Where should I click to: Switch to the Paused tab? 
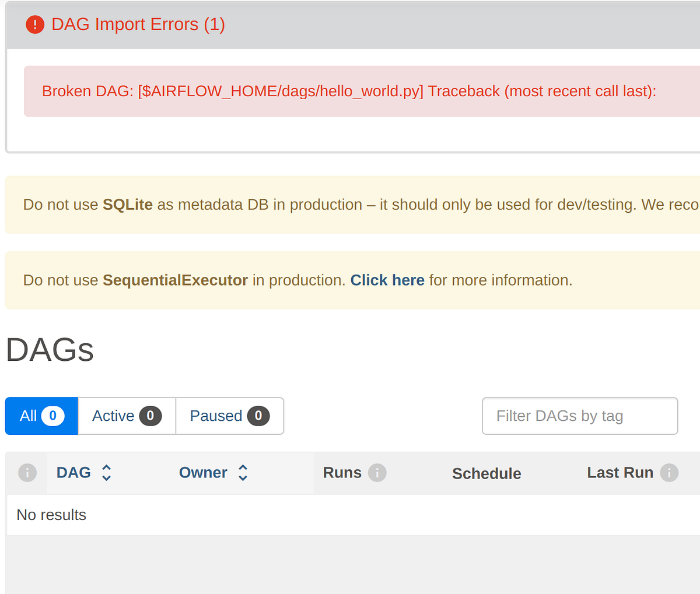pos(217,416)
